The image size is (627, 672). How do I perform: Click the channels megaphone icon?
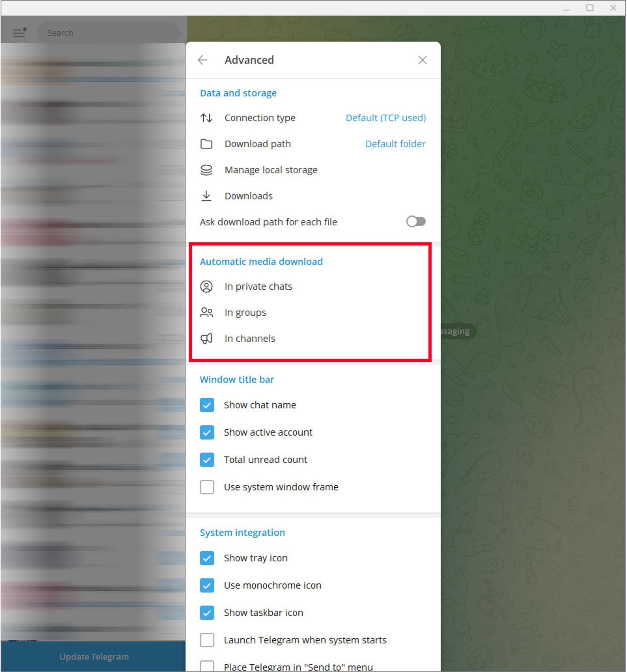[x=208, y=338]
